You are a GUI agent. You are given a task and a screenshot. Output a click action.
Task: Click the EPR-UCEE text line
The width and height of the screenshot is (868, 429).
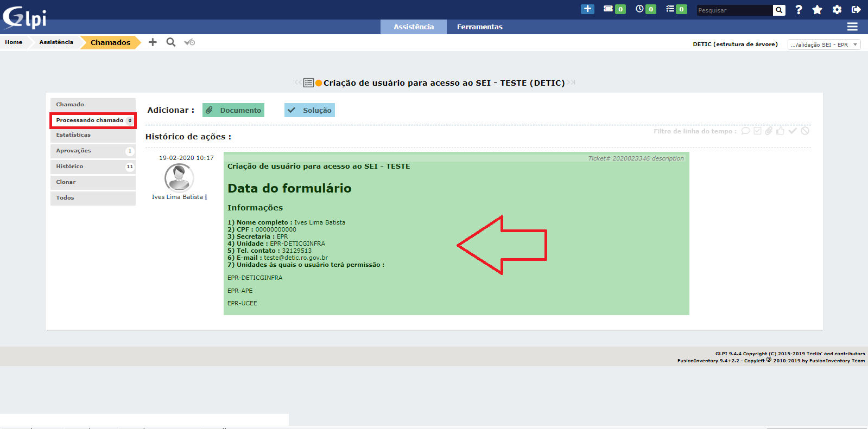click(x=242, y=303)
